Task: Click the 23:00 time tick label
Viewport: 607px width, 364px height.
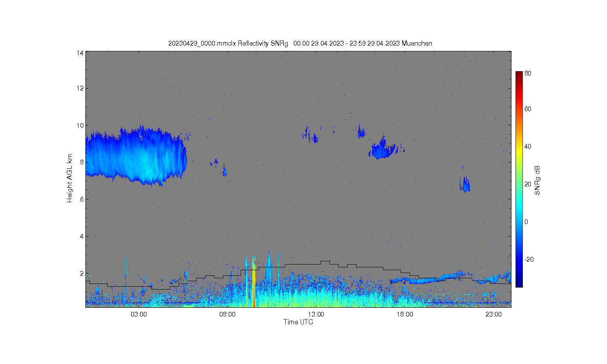Action: 494,314
